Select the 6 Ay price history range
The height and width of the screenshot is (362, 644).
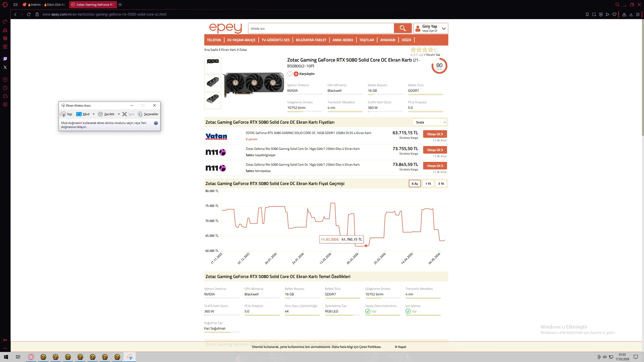415,184
